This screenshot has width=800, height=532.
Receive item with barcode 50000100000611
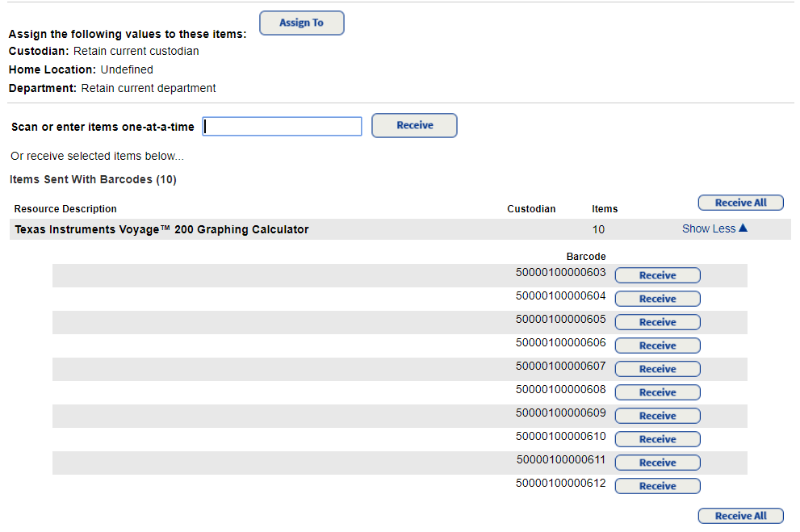657,462
